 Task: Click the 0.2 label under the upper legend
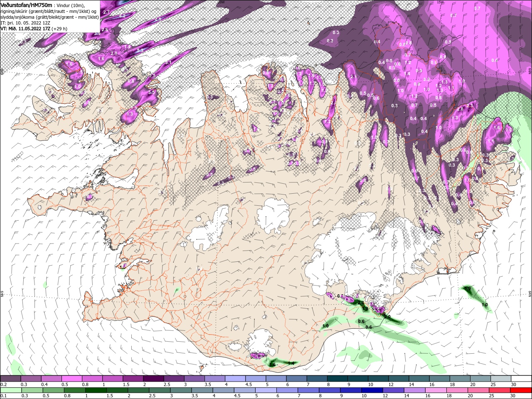[3, 384]
